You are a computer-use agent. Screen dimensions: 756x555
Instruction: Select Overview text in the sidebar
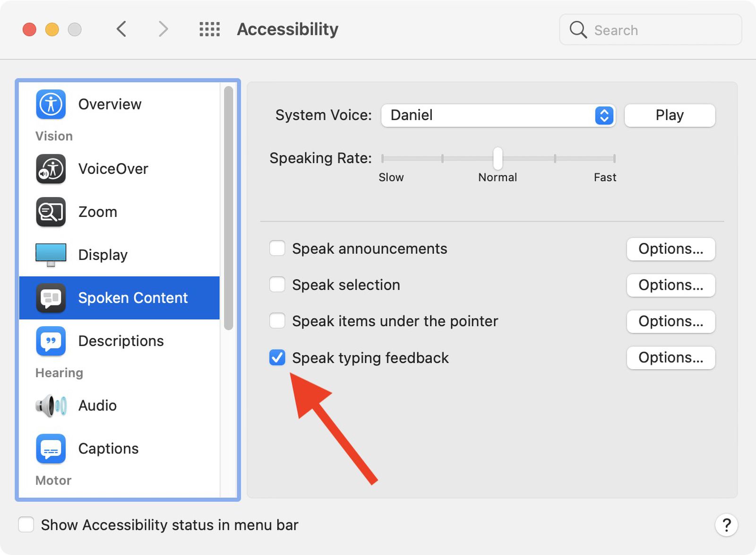point(110,104)
